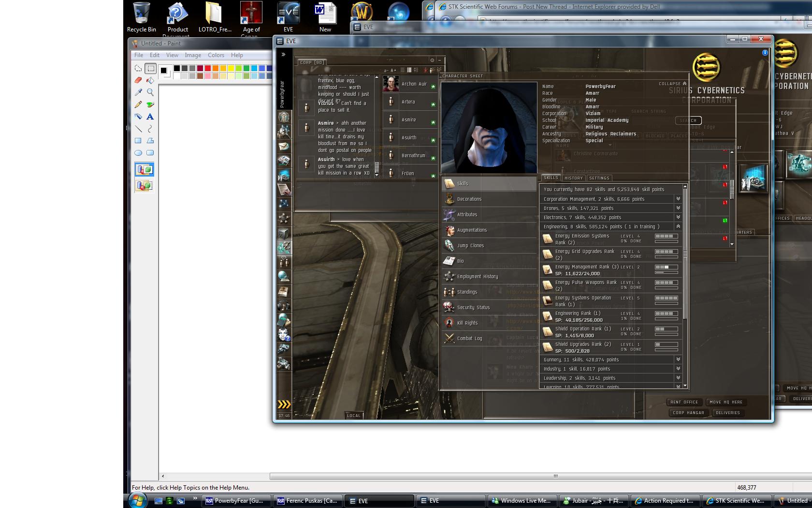Switch chat to the text-only member list view
The width and height of the screenshot is (812, 508).
click(x=403, y=70)
